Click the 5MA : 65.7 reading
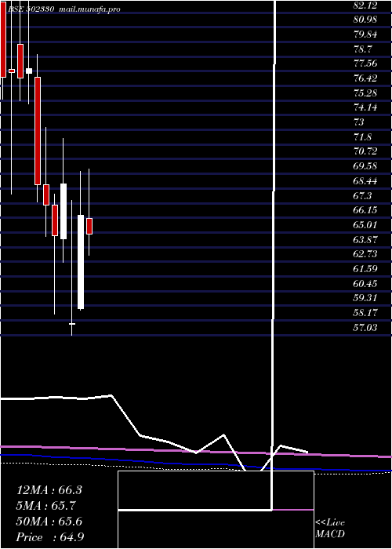The image size is (392, 549). pyautogui.click(x=46, y=506)
